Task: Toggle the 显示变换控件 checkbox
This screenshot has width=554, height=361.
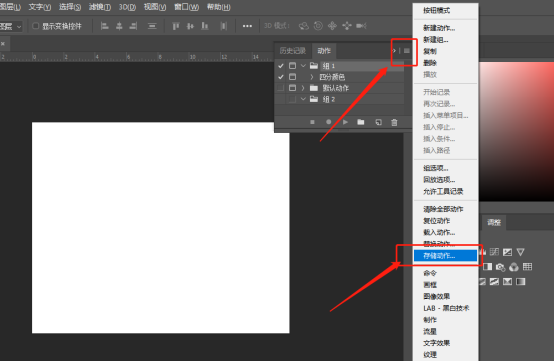Action: tap(35, 26)
